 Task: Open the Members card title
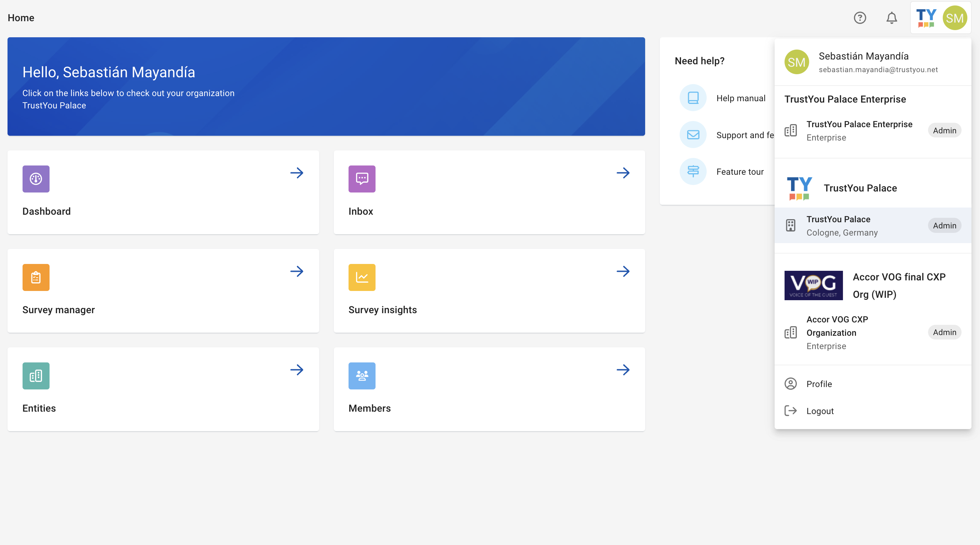pyautogui.click(x=369, y=408)
